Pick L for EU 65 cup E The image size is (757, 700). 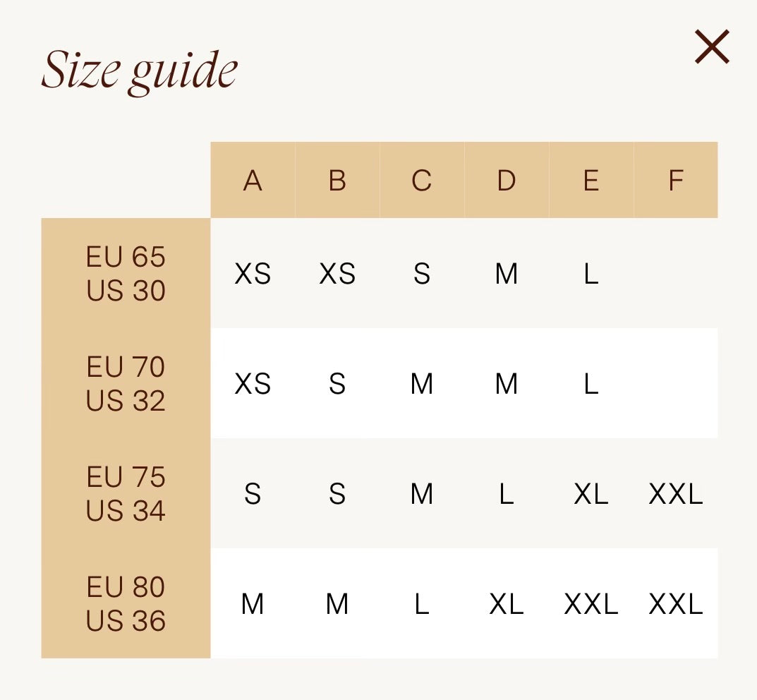click(x=591, y=273)
